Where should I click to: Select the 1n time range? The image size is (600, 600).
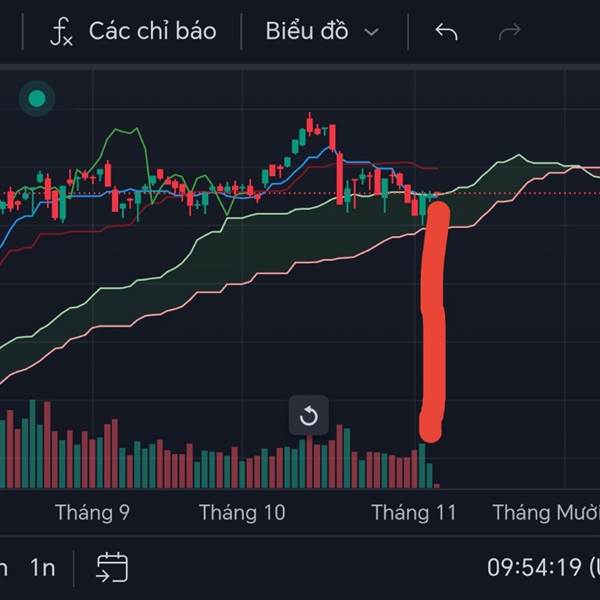[42, 567]
